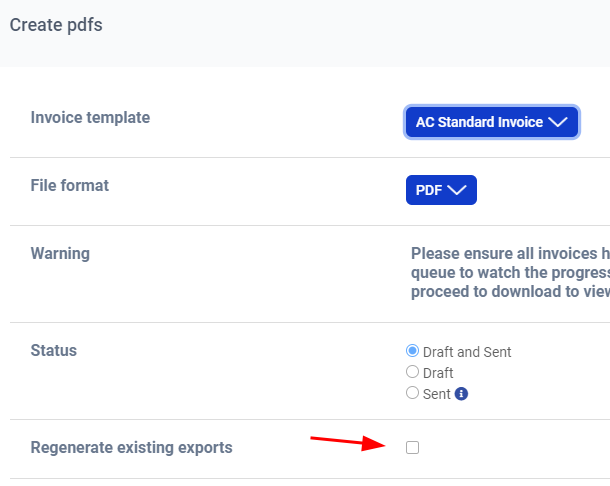Click the Invoice template field label
This screenshot has height=486, width=610.
pyautogui.click(x=90, y=118)
